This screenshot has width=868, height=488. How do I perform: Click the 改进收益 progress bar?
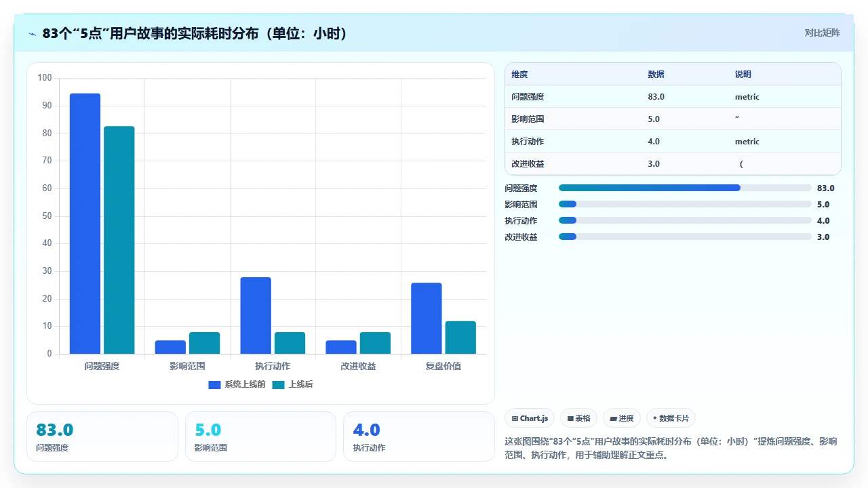685,237
